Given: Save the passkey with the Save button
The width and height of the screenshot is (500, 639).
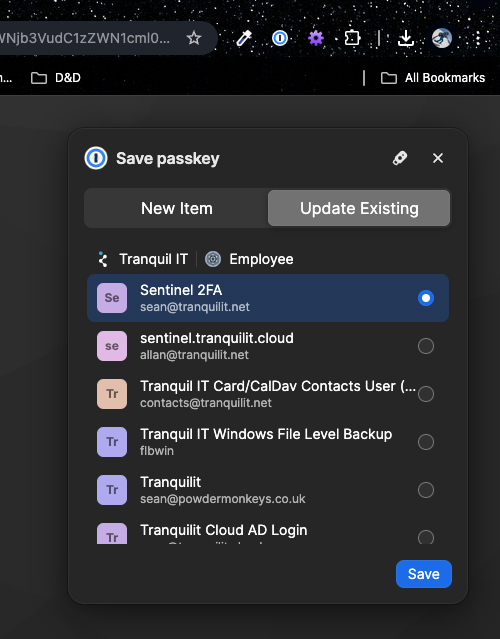Looking at the screenshot, I should (424, 574).
